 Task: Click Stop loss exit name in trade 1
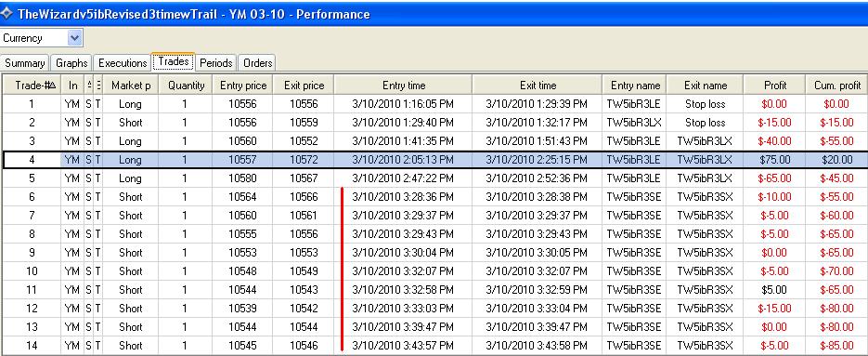(706, 104)
